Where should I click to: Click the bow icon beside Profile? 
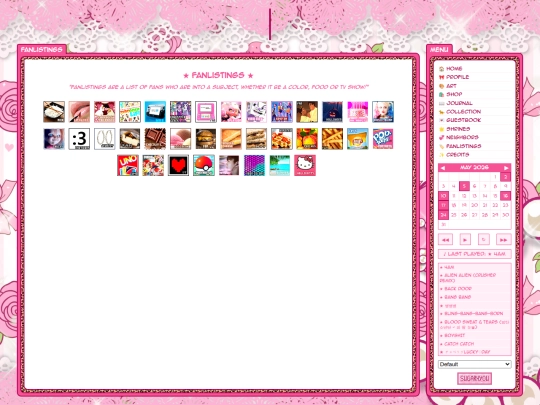click(442, 77)
